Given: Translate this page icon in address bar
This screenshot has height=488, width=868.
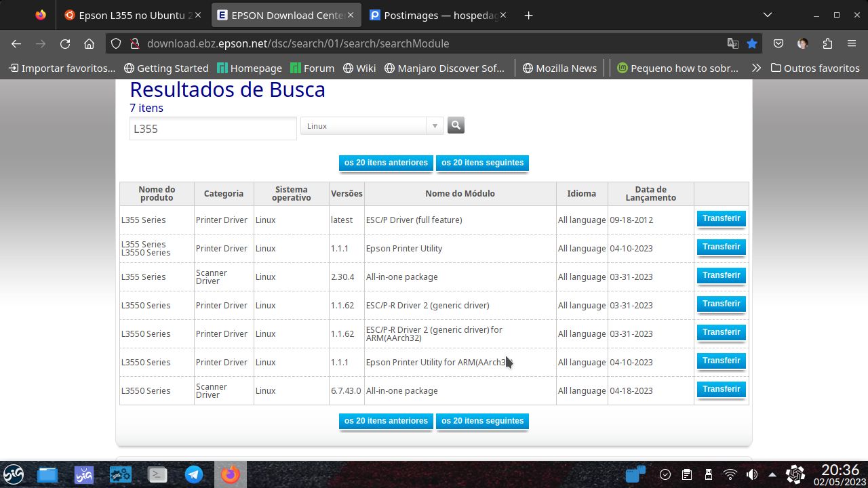Looking at the screenshot, I should (732, 43).
